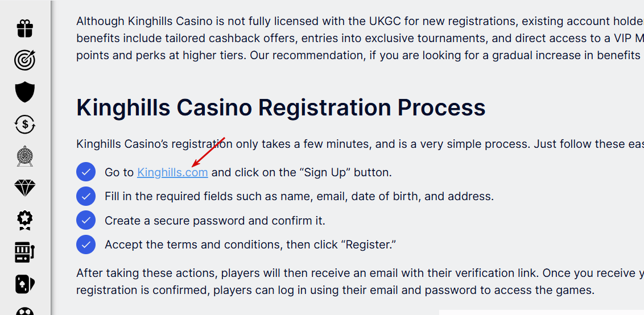This screenshot has height=315, width=644.
Task: Click the slot machine sidebar icon
Action: pos(24,252)
